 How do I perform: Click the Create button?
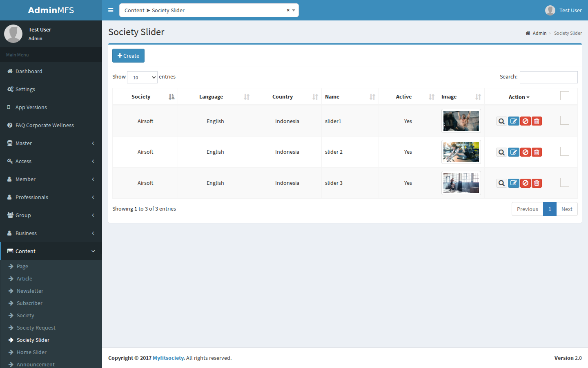(x=128, y=56)
